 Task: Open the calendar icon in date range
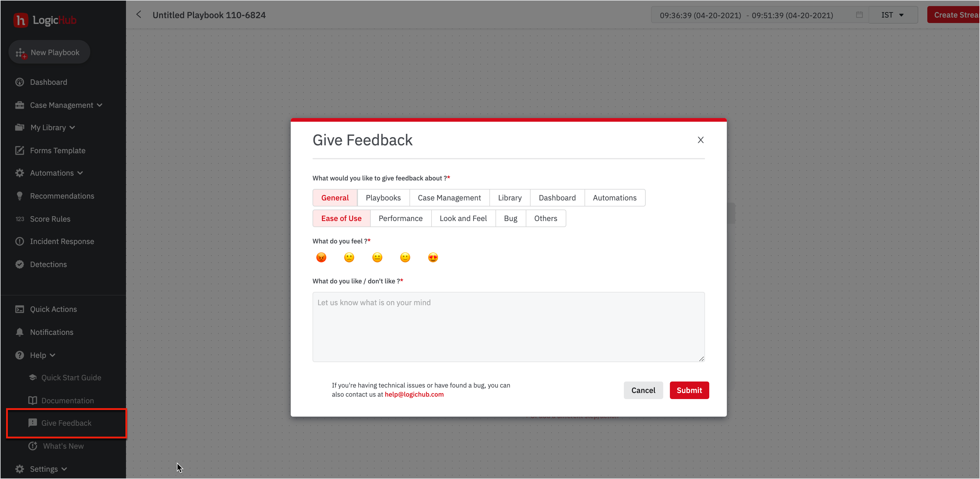[859, 15]
